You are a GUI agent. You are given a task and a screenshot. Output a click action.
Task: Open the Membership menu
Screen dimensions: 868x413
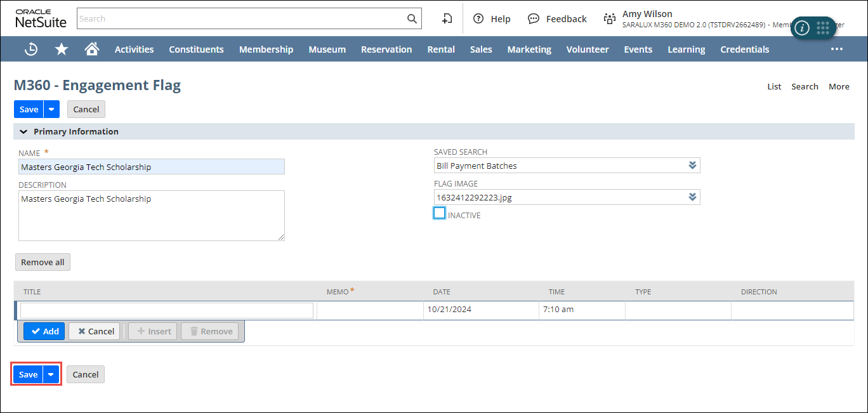[x=266, y=49]
